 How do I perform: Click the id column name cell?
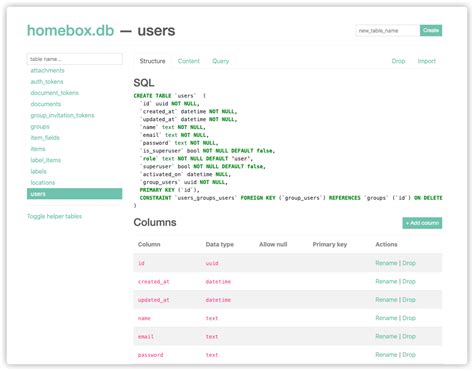coord(141,263)
